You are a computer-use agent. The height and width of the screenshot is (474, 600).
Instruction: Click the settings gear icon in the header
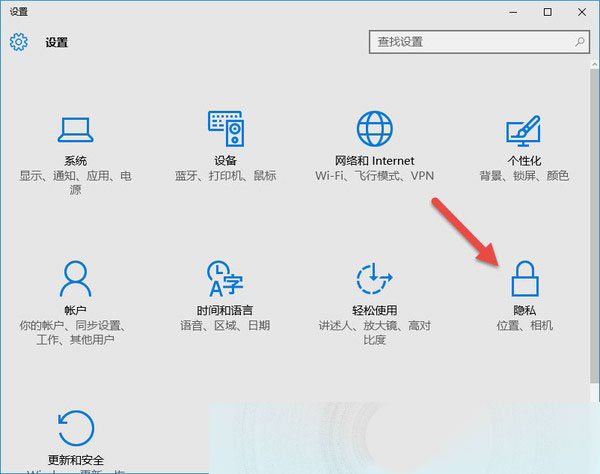[19, 42]
